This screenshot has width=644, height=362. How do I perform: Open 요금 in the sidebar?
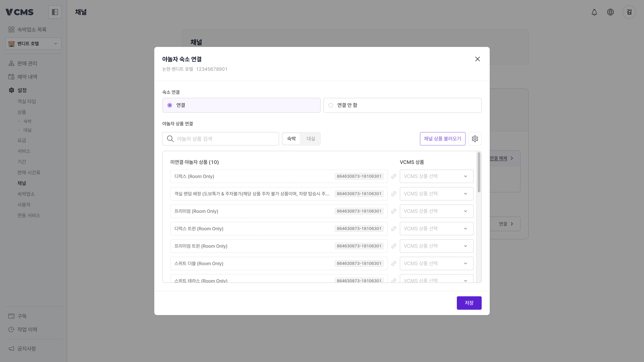(x=21, y=140)
